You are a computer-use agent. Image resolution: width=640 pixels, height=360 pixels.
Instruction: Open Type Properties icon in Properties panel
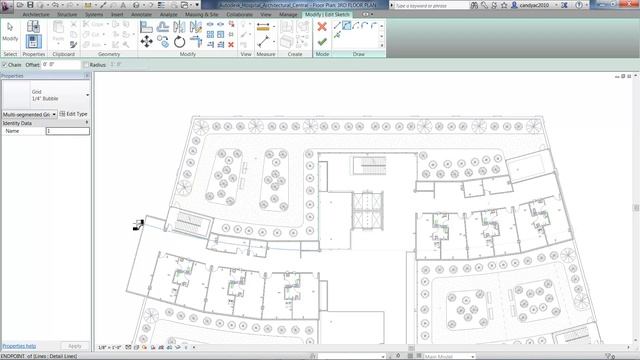(x=33, y=27)
